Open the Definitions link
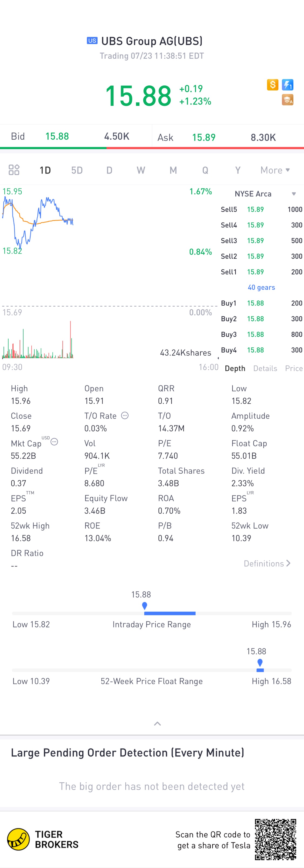 [267, 563]
